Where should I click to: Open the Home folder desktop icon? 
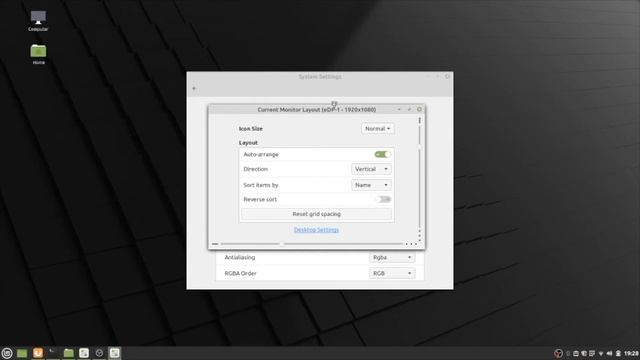pyautogui.click(x=38, y=54)
